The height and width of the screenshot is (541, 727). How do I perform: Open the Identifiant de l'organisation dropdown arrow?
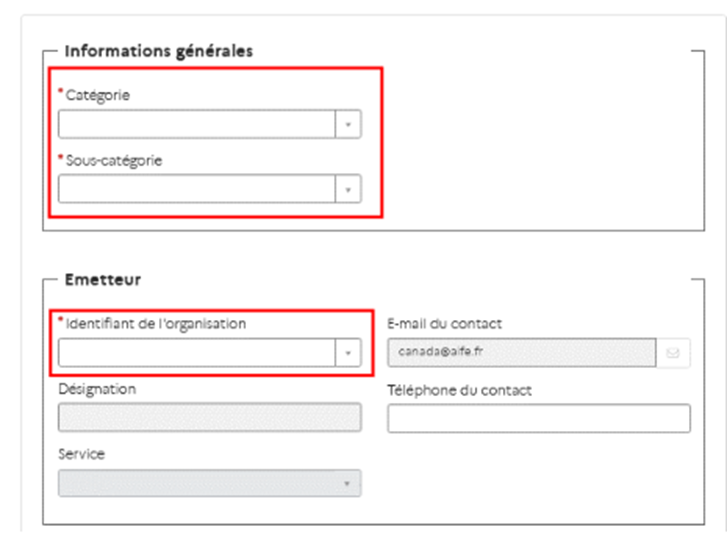pyautogui.click(x=348, y=353)
